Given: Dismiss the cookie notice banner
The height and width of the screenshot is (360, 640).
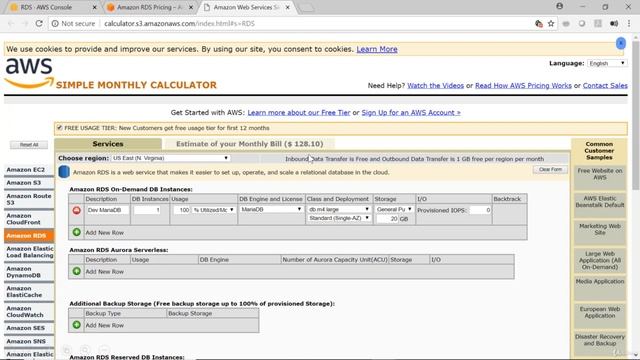Looking at the screenshot, I should coord(621,43).
